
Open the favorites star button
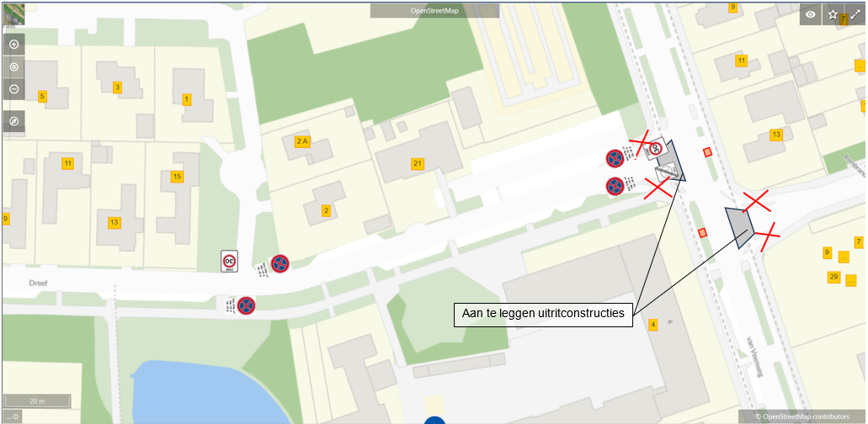[833, 14]
